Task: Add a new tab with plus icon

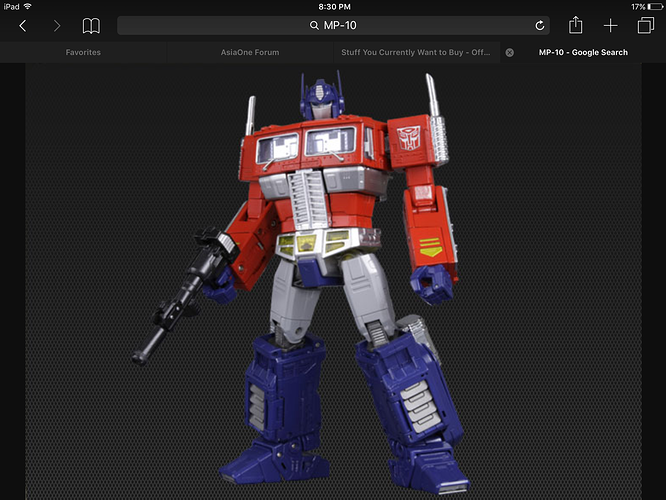Action: [x=611, y=26]
